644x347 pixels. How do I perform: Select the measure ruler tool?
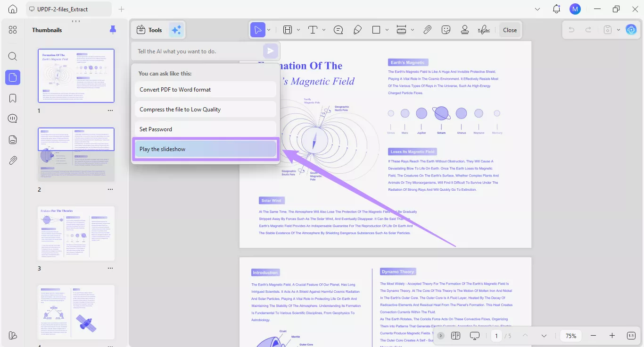(x=402, y=30)
